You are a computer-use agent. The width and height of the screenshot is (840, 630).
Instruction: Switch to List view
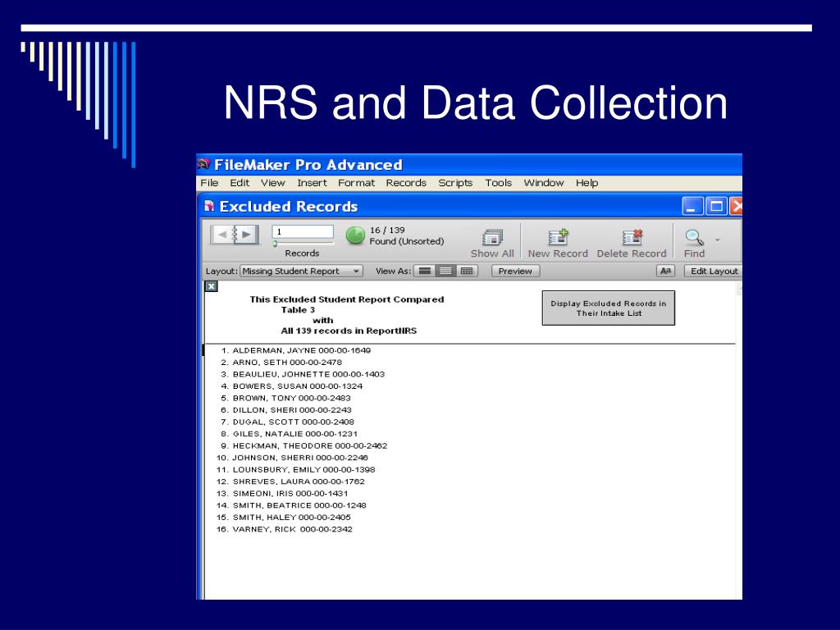point(445,271)
